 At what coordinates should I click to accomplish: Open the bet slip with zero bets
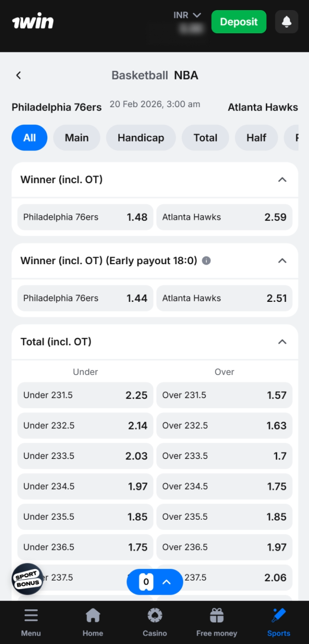(x=154, y=582)
